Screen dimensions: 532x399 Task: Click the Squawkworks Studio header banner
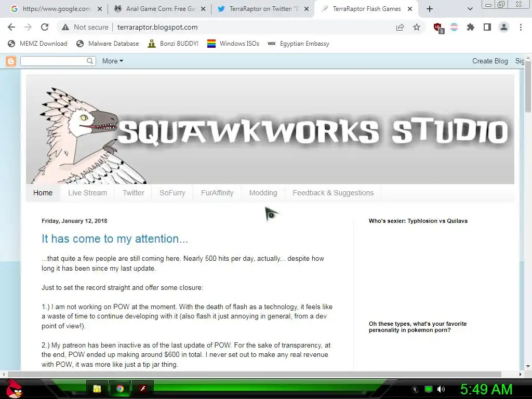270,129
